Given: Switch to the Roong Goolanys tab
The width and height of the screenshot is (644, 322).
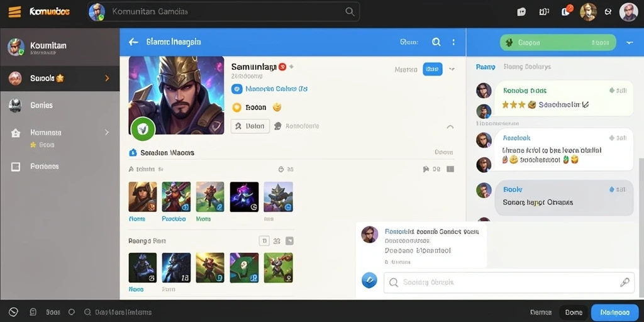Looking at the screenshot, I should click(527, 67).
